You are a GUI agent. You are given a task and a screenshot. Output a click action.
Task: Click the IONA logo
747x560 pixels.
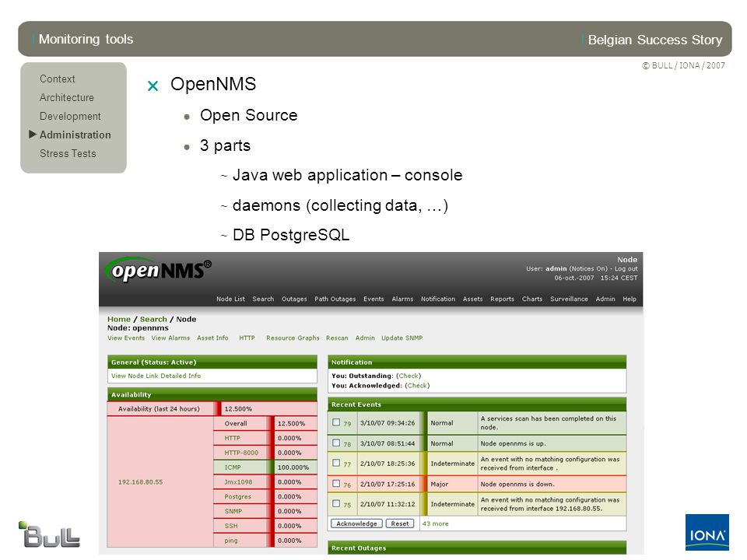707,532
